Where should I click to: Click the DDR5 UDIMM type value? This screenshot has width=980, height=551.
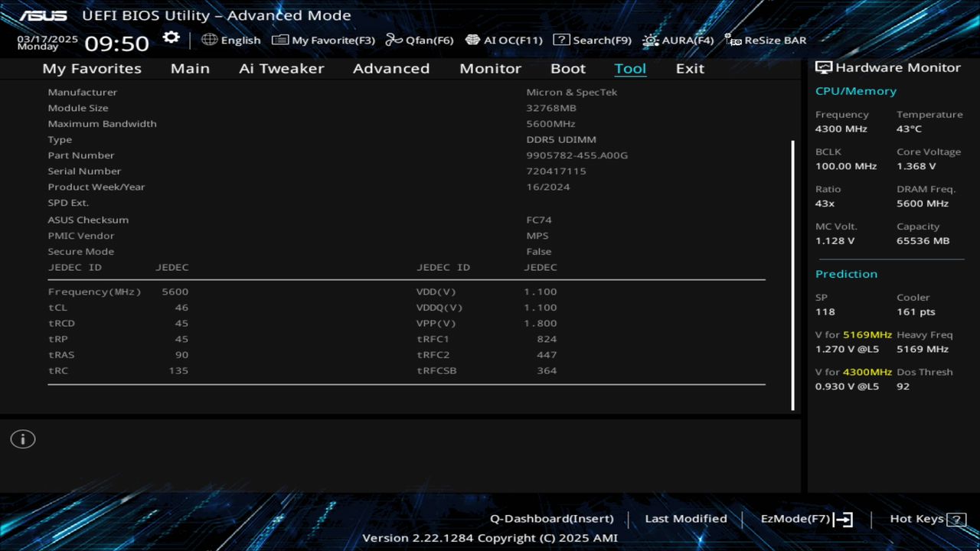click(x=561, y=139)
